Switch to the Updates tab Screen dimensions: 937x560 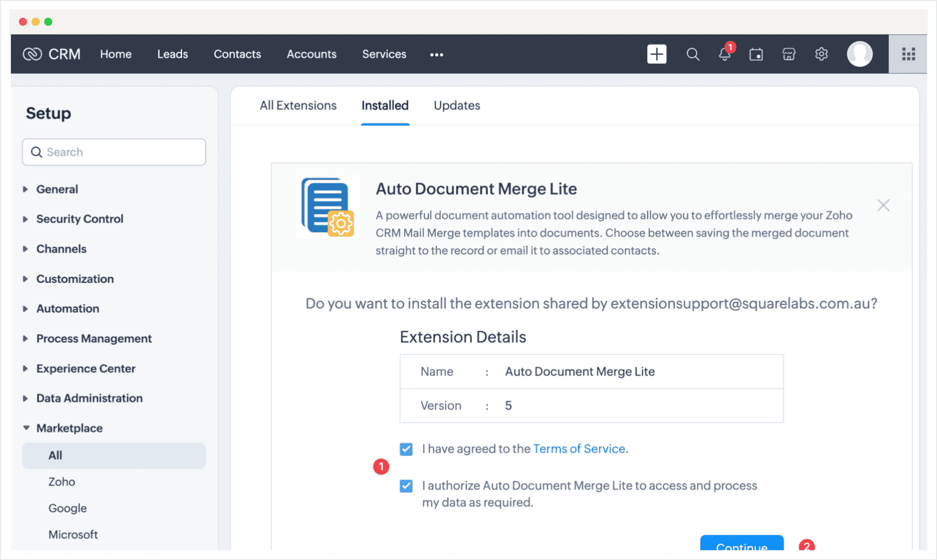click(x=457, y=105)
